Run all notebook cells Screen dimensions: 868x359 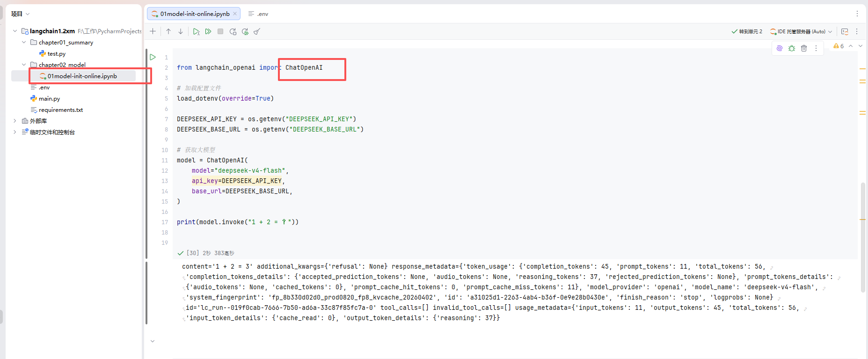pyautogui.click(x=208, y=31)
